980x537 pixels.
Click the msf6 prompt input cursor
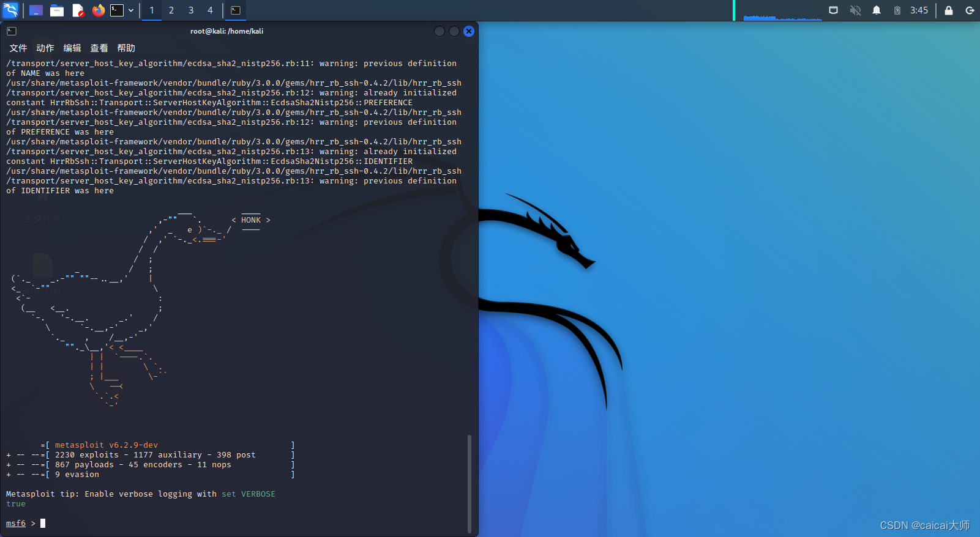(43, 524)
